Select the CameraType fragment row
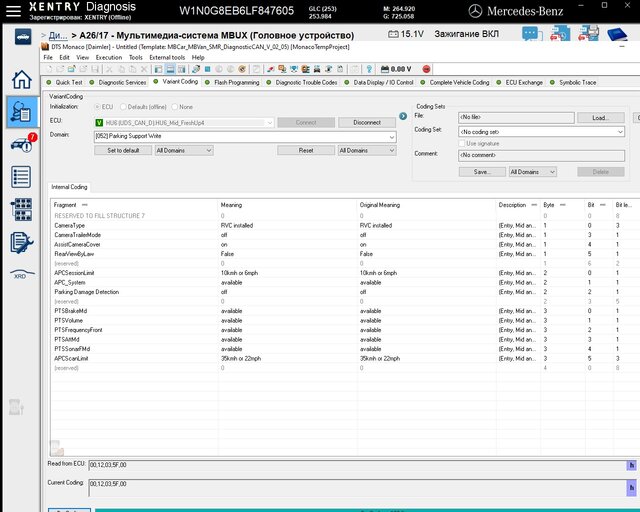Viewport: 640px width, 512px height. point(343,225)
